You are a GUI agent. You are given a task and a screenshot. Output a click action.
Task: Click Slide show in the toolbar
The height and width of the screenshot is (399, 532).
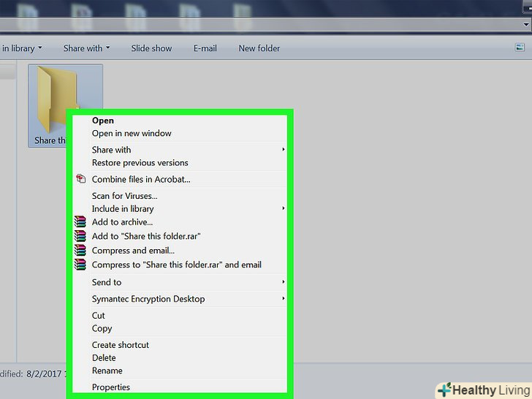[152, 48]
